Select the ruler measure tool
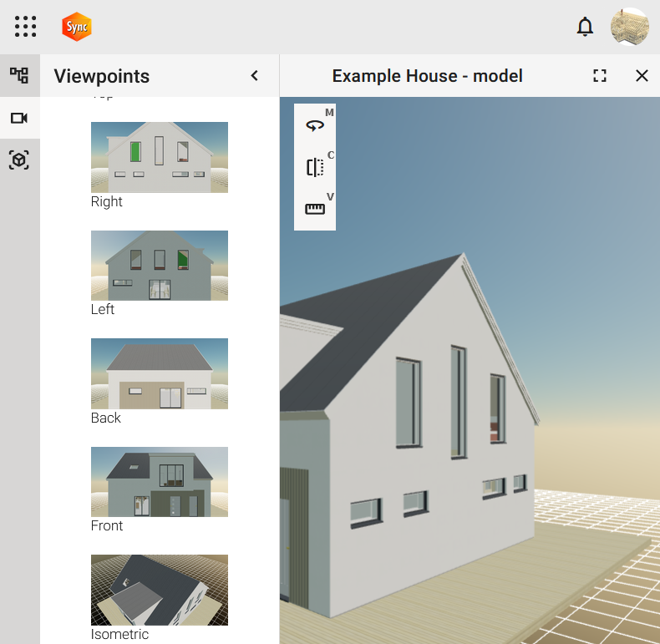 click(315, 209)
